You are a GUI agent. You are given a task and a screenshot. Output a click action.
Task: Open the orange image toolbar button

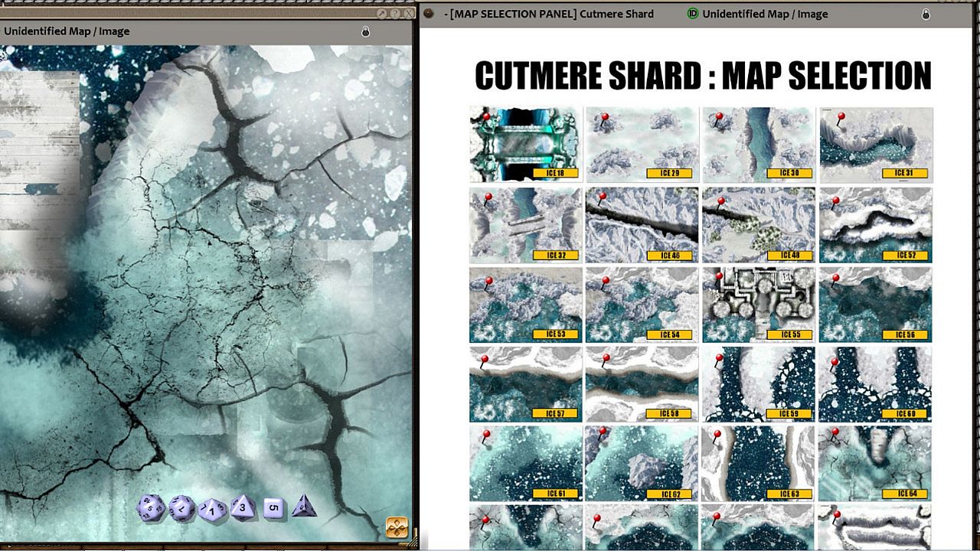397,527
